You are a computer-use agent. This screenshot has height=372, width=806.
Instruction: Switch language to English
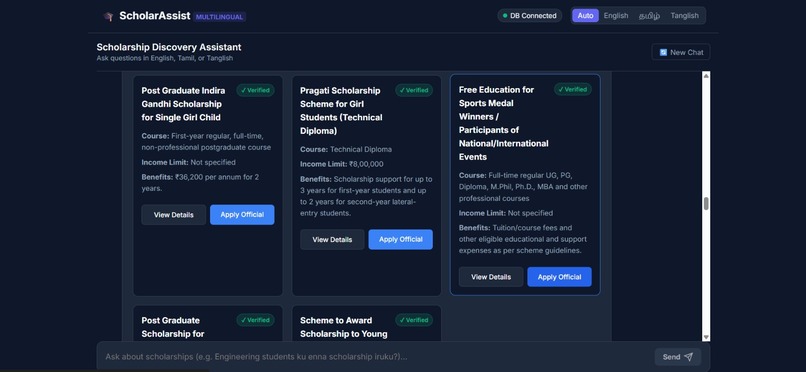616,16
